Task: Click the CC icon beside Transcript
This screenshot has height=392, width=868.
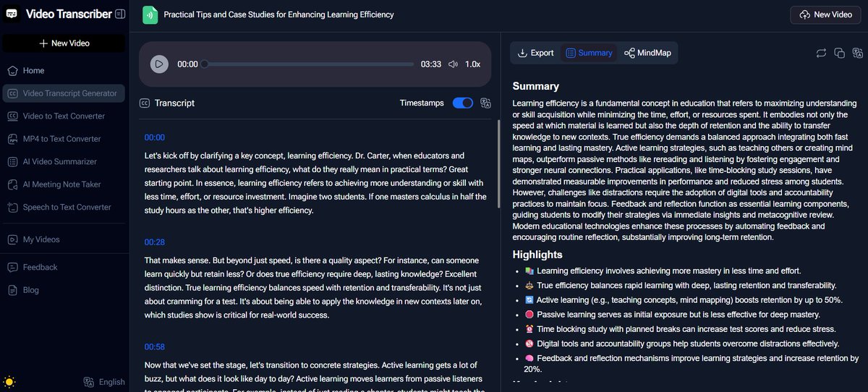Action: click(145, 103)
